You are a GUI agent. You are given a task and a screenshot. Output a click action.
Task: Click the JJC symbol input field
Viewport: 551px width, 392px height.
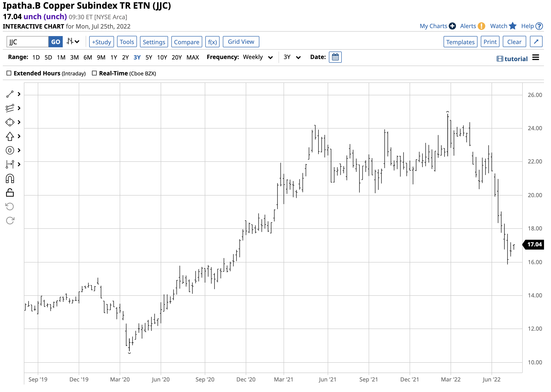tap(27, 42)
